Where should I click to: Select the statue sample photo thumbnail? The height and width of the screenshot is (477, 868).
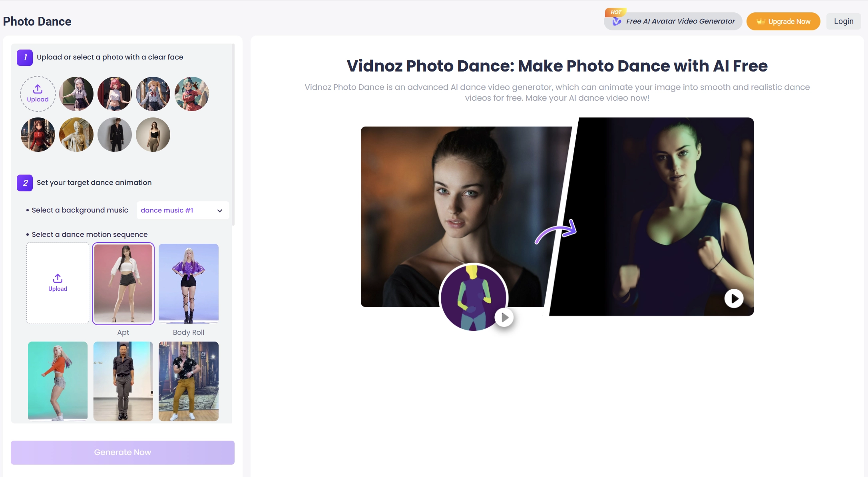[x=76, y=135]
